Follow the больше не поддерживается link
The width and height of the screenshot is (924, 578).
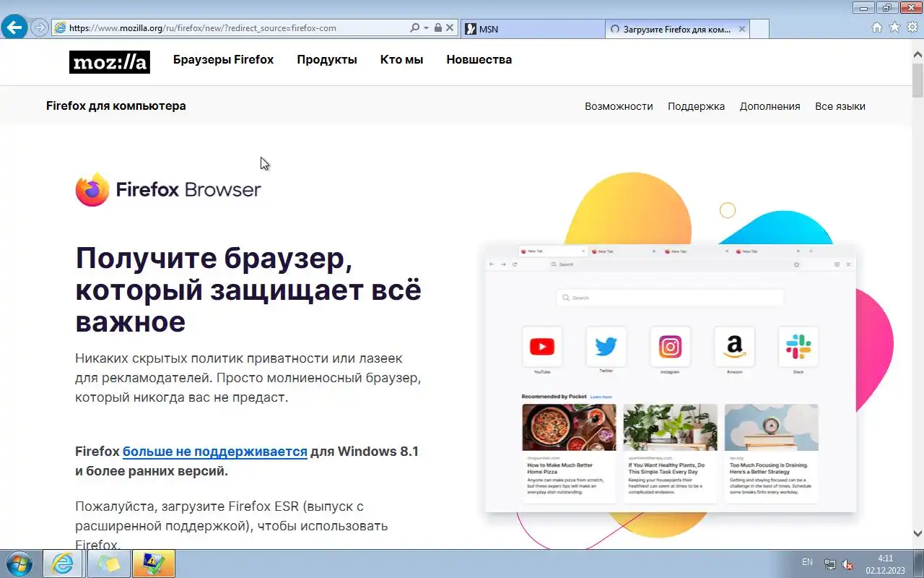click(x=215, y=452)
